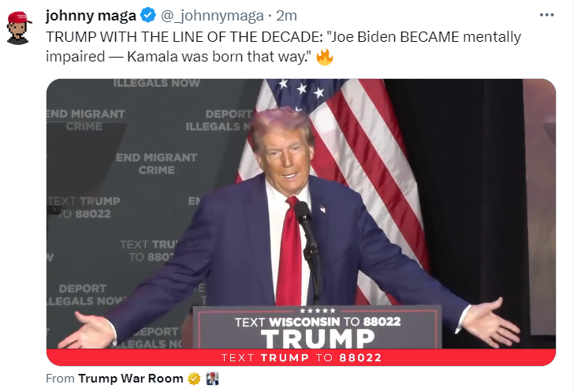Open the three-dot more options menu
Screen dimensions: 585x392
coord(546,15)
